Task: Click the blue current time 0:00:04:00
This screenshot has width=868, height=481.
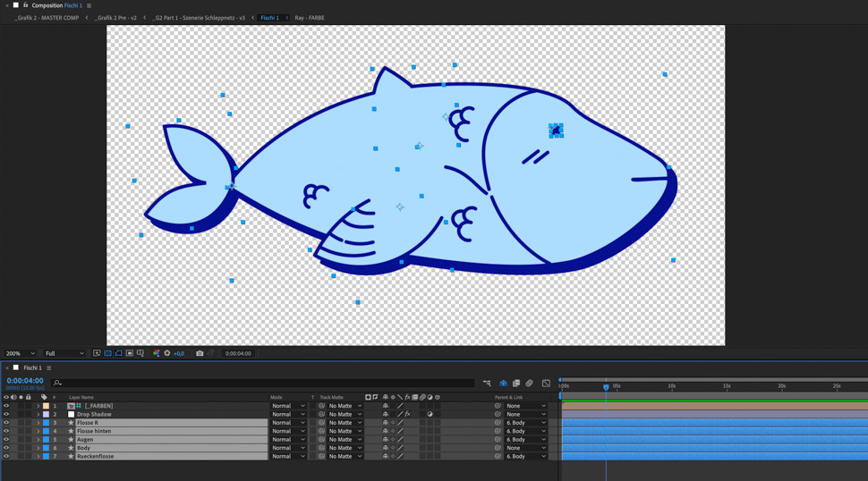Action: click(x=25, y=381)
